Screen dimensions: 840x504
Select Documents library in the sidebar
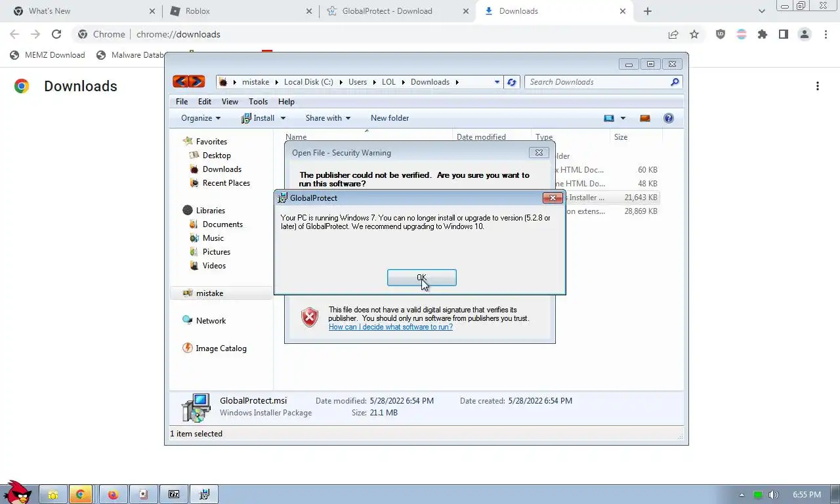[222, 224]
